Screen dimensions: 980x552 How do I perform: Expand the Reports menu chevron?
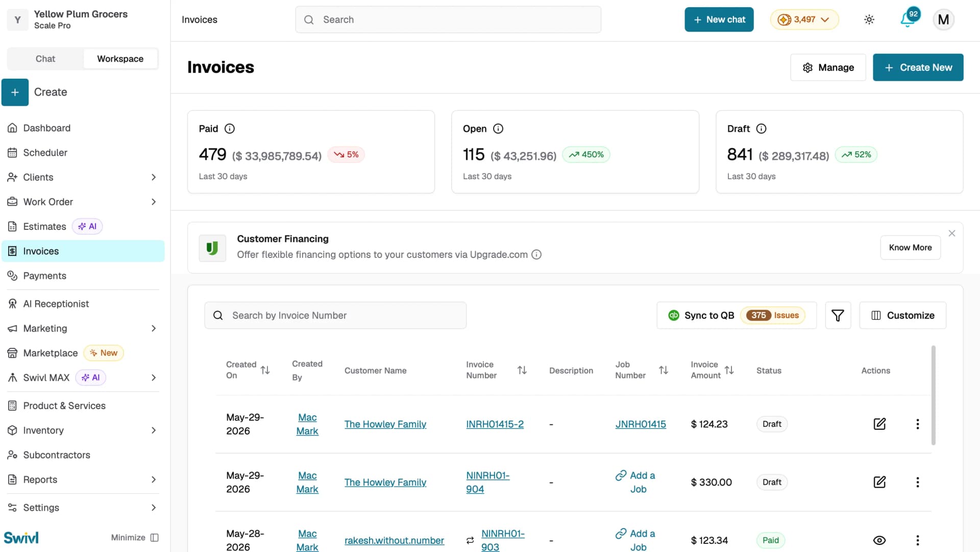154,479
